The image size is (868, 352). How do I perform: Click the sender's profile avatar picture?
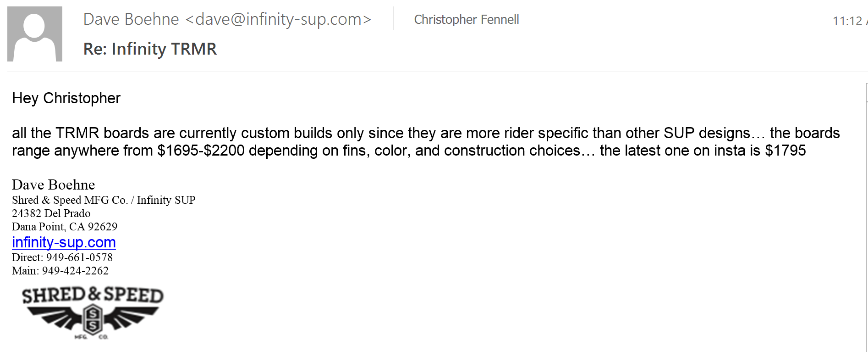click(35, 34)
